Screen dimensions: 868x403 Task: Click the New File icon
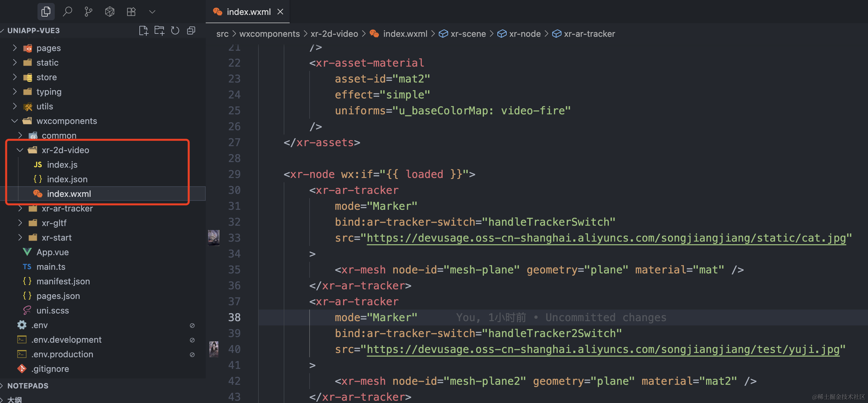[x=144, y=30]
